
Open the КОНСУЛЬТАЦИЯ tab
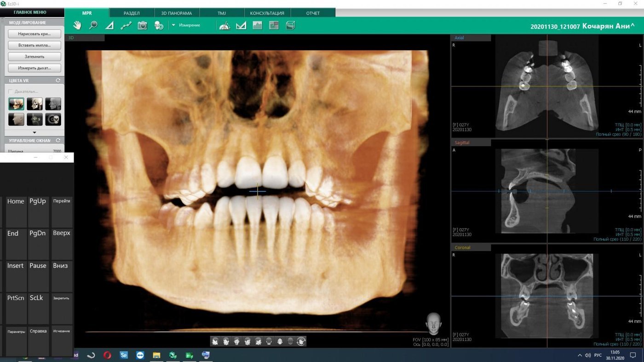267,13
